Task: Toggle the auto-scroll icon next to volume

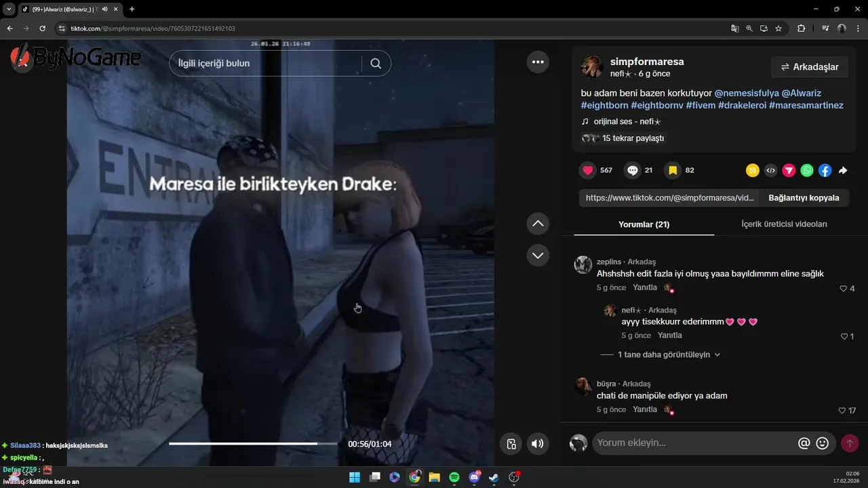Action: (x=511, y=444)
